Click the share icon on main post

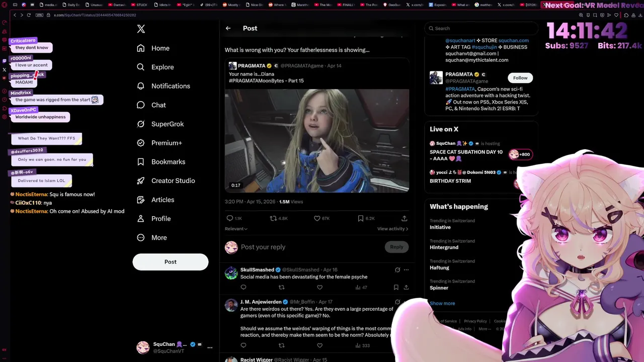pyautogui.click(x=404, y=218)
